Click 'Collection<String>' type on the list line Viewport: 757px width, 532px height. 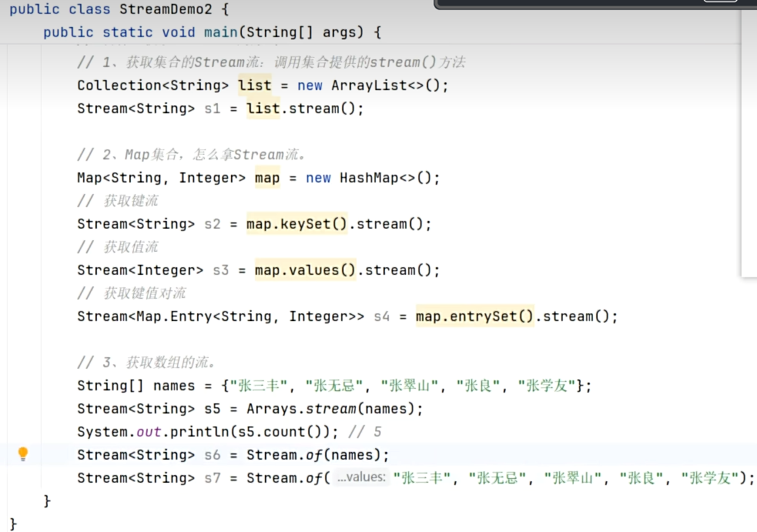153,85
